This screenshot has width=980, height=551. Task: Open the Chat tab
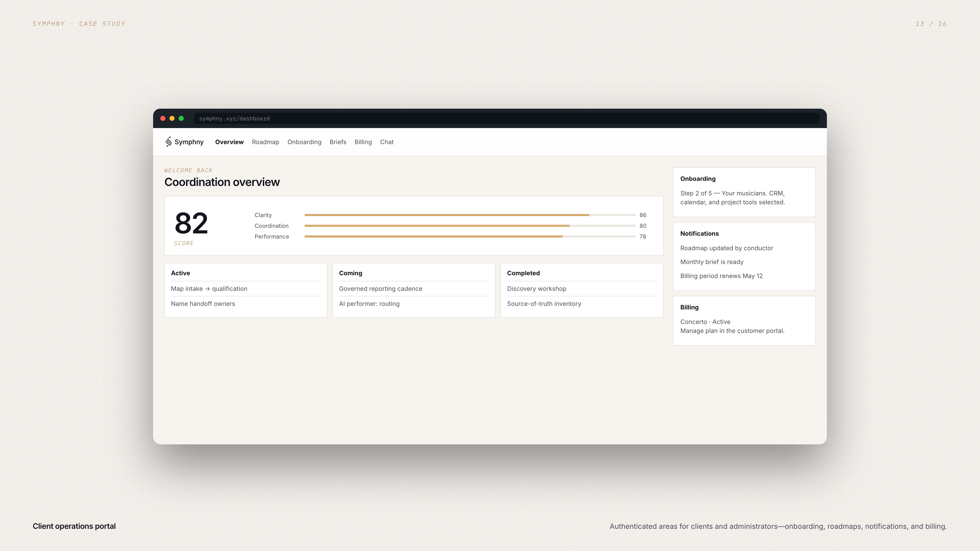387,142
